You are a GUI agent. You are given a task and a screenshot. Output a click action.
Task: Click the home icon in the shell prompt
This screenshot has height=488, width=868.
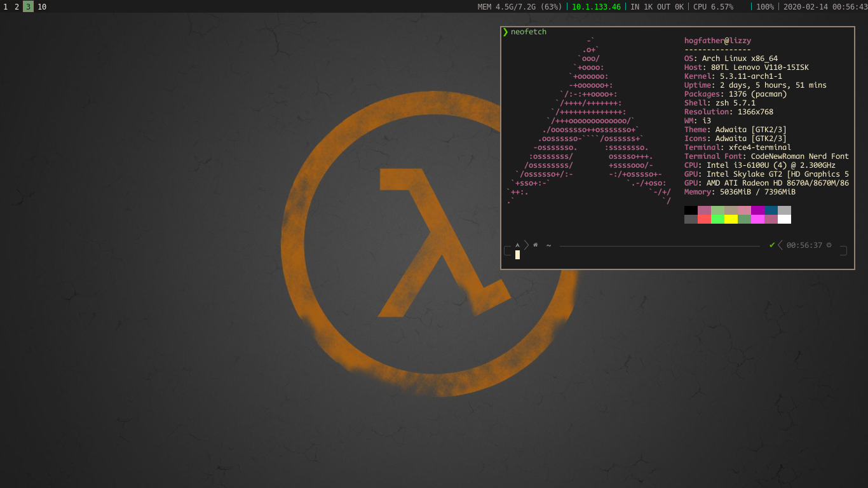pos(536,245)
